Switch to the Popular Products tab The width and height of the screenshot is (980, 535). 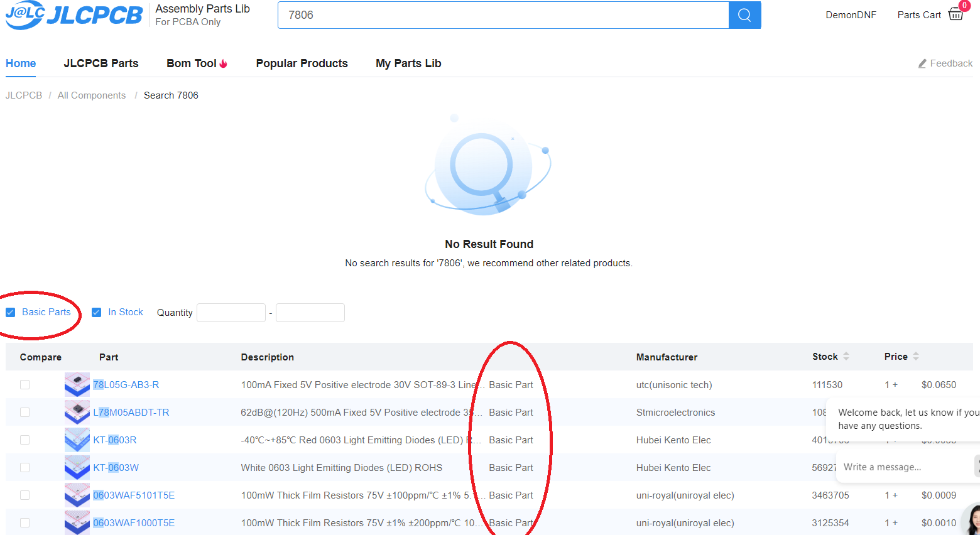pyautogui.click(x=302, y=63)
